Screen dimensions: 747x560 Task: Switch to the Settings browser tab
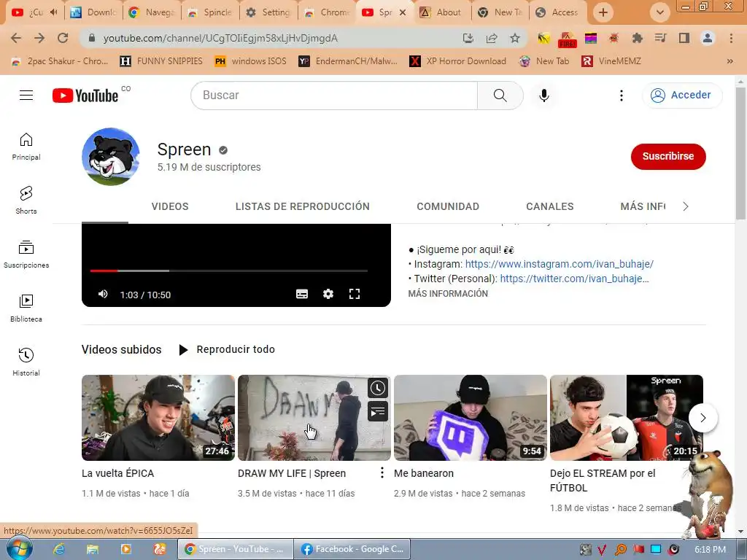[269, 12]
